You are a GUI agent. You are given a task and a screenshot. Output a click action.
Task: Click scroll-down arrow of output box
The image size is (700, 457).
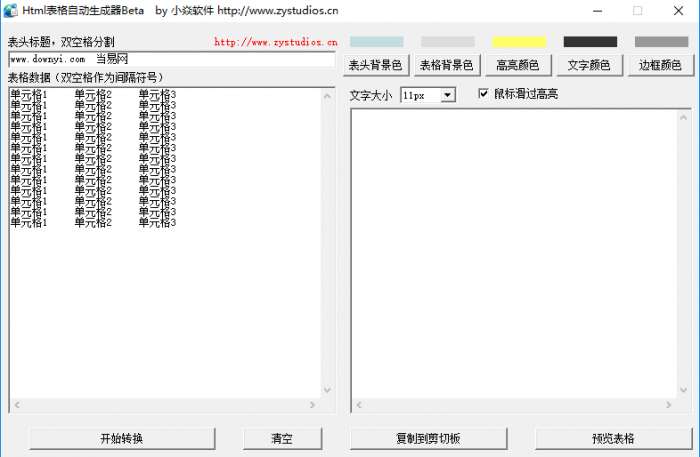coord(683,390)
